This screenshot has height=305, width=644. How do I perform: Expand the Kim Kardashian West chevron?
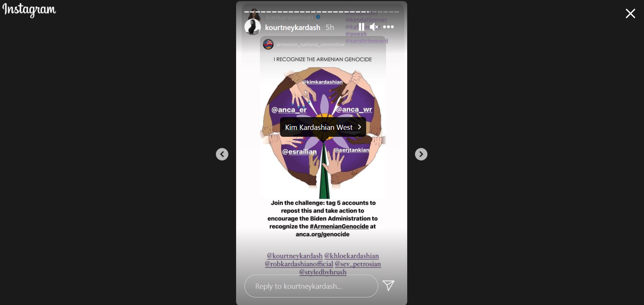point(360,127)
